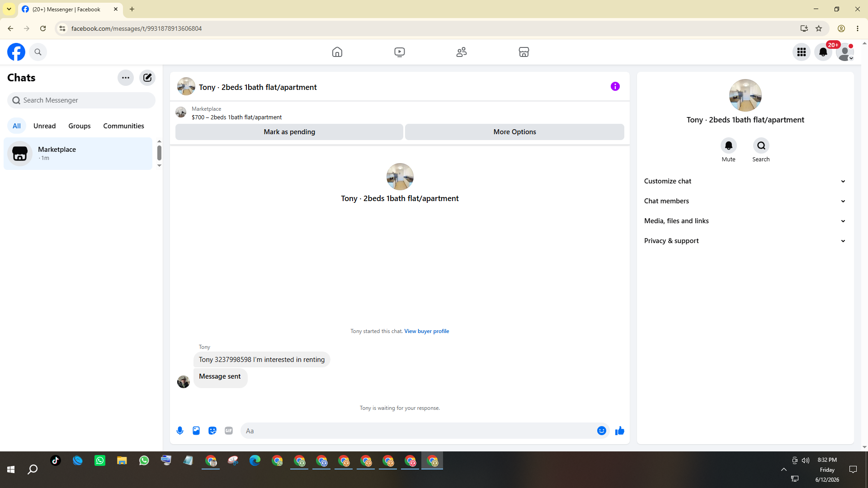Record a voice clip with microphone icon
Screen dimensions: 868x488
point(180,431)
